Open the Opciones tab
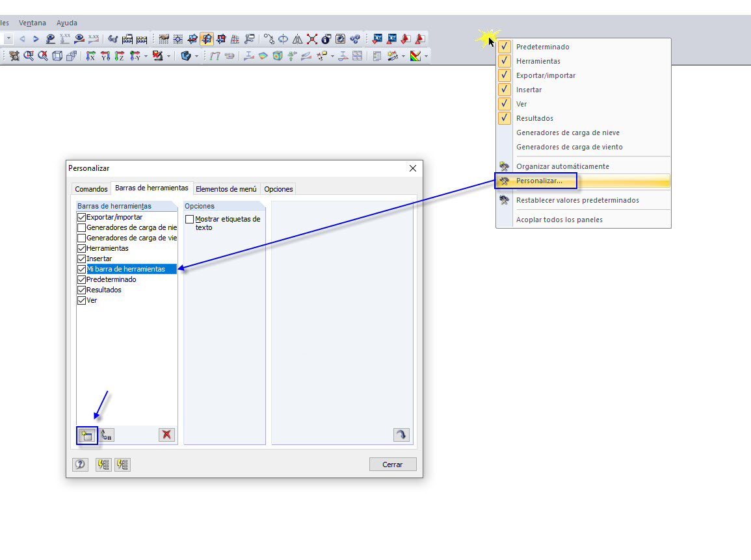Image resolution: width=751 pixels, height=560 pixels. point(278,189)
